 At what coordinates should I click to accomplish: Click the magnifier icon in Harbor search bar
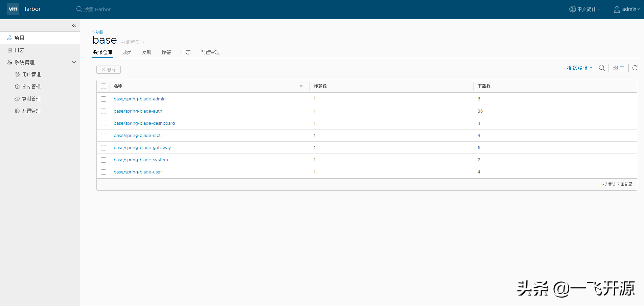point(79,9)
